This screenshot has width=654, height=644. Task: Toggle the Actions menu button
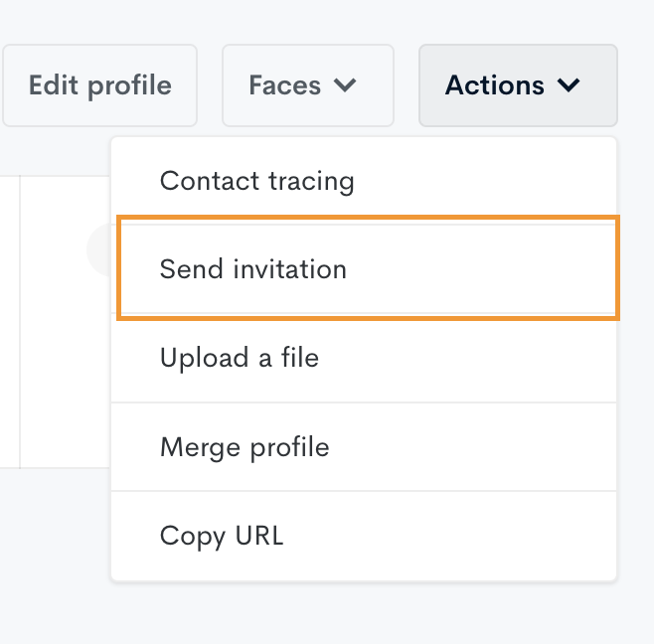pyautogui.click(x=518, y=85)
